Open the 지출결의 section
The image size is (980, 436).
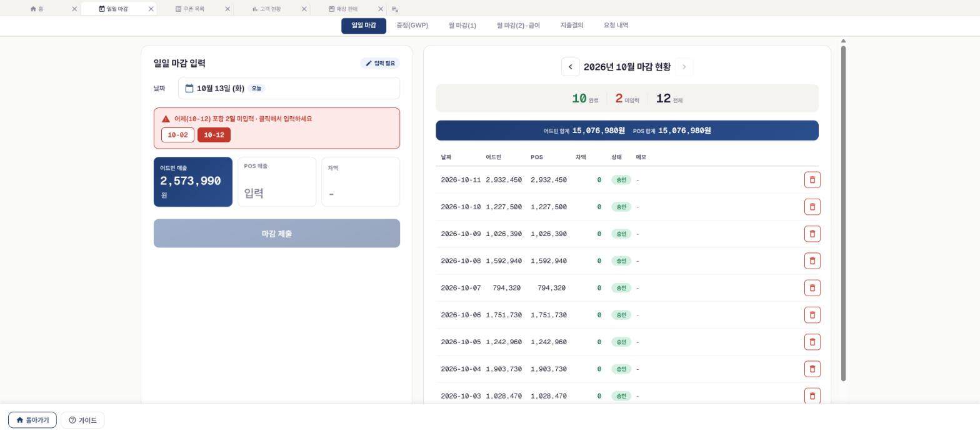click(x=572, y=26)
